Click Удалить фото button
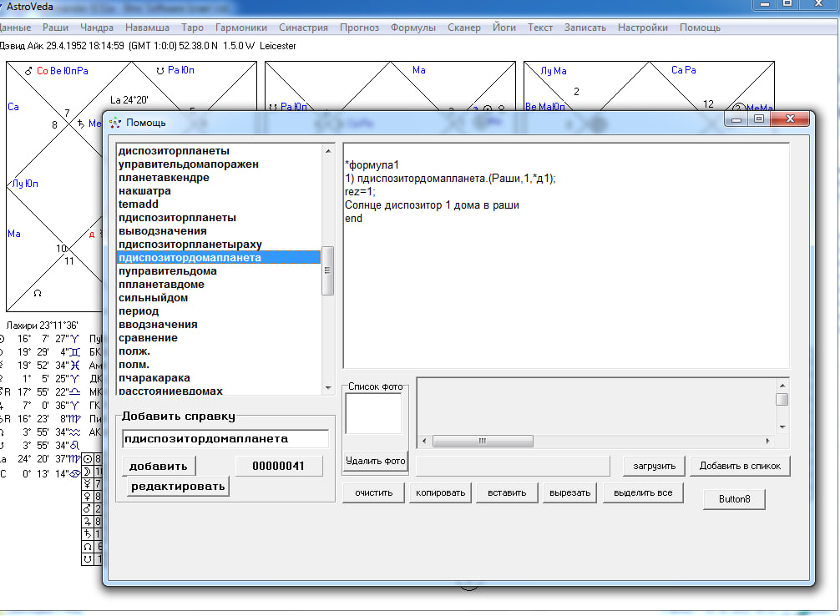This screenshot has width=840, height=616. click(376, 461)
